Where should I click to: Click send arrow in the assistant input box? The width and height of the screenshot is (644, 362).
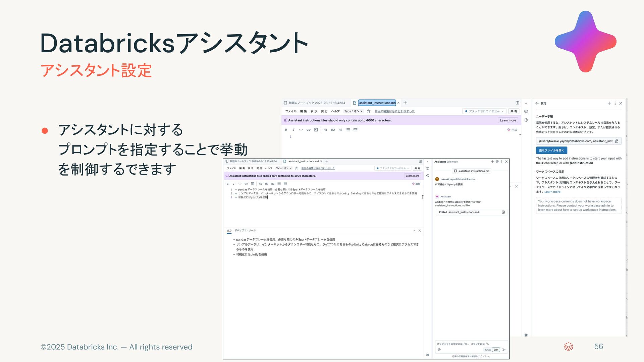[x=504, y=350]
